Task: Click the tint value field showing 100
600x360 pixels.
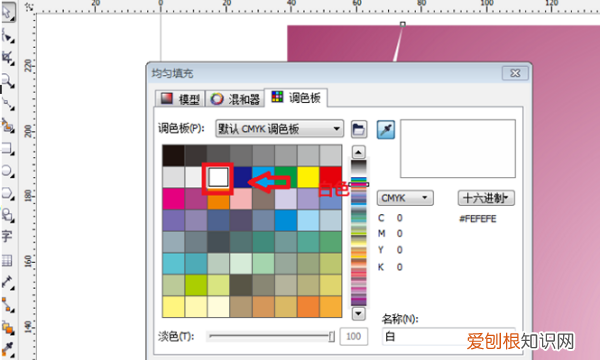Action: point(354,336)
